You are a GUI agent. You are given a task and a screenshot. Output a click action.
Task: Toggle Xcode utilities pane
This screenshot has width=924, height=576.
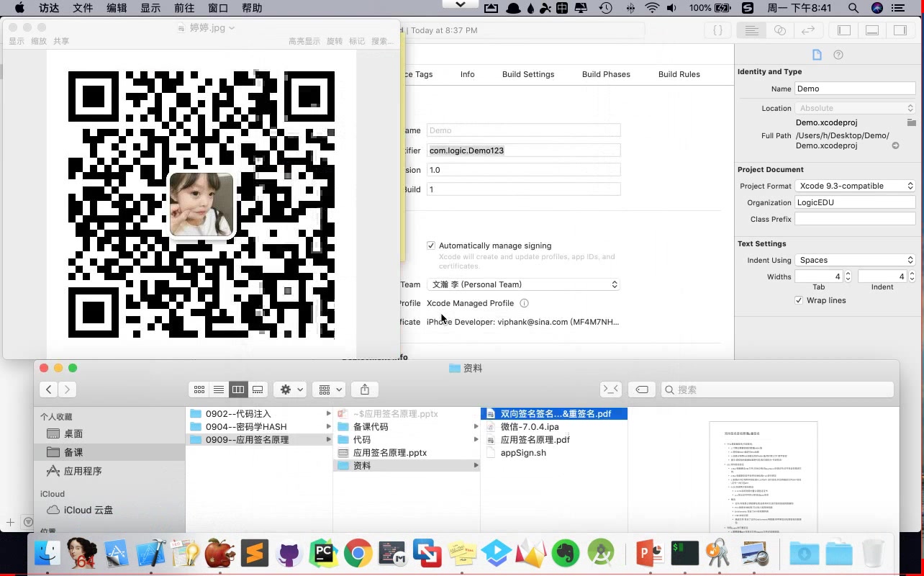[900, 30]
